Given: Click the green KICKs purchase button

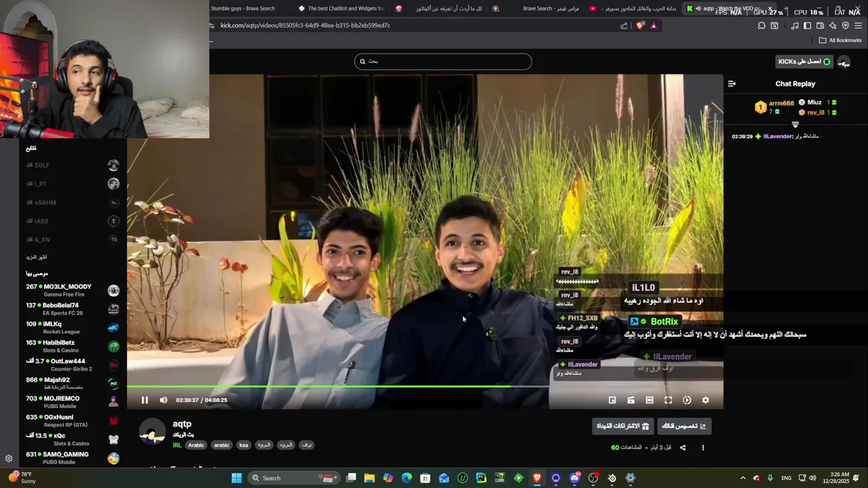Looking at the screenshot, I should 804,62.
